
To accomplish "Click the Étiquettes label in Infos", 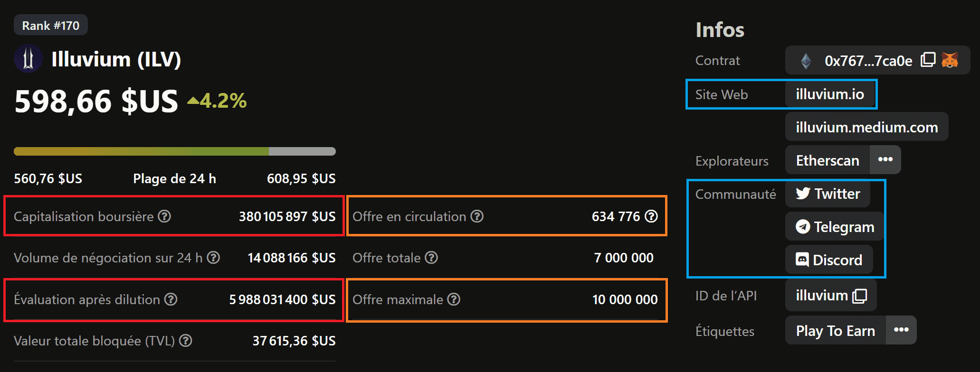I will click(x=725, y=331).
